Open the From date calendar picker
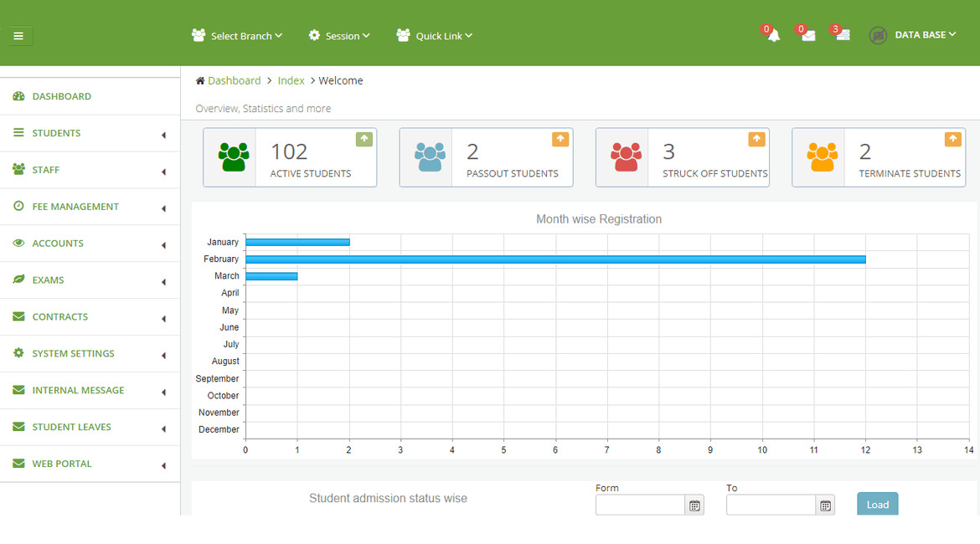Image resolution: width=980 pixels, height=544 pixels. [694, 505]
